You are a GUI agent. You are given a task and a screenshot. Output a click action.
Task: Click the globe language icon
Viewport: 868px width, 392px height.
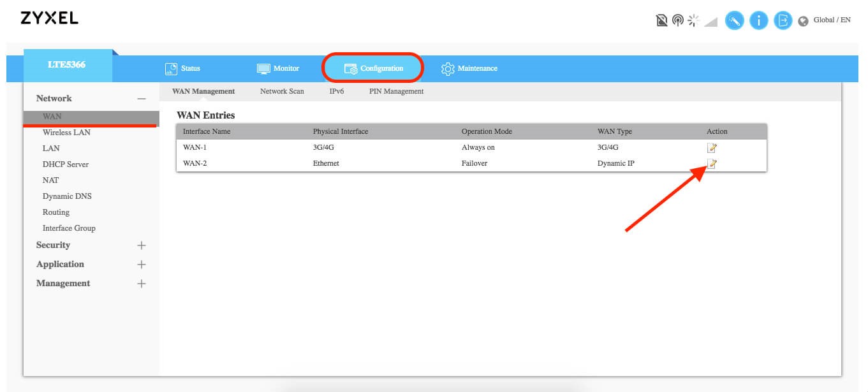coord(803,21)
